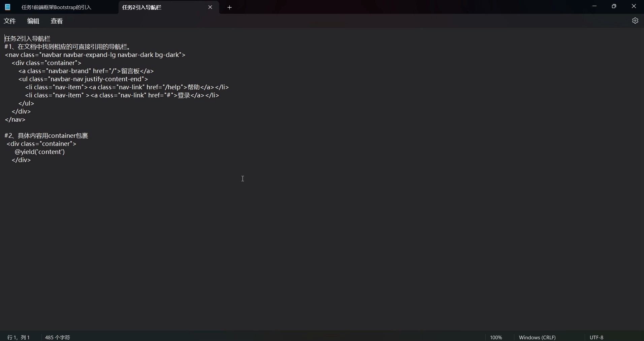The width and height of the screenshot is (644, 341).
Task: Open Notepad settings with the gear icon
Action: pyautogui.click(x=635, y=21)
